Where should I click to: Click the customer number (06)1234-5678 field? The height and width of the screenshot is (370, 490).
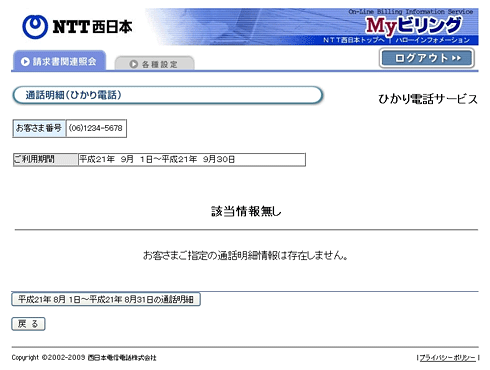coord(96,128)
